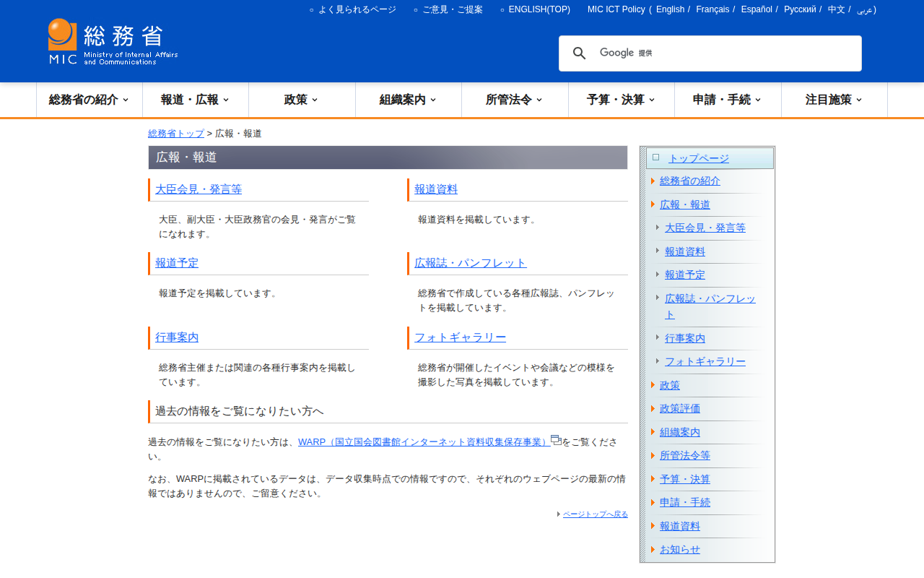924x578 pixels.
Task: Expand the 報道・広報 navigation menu
Action: click(195, 100)
